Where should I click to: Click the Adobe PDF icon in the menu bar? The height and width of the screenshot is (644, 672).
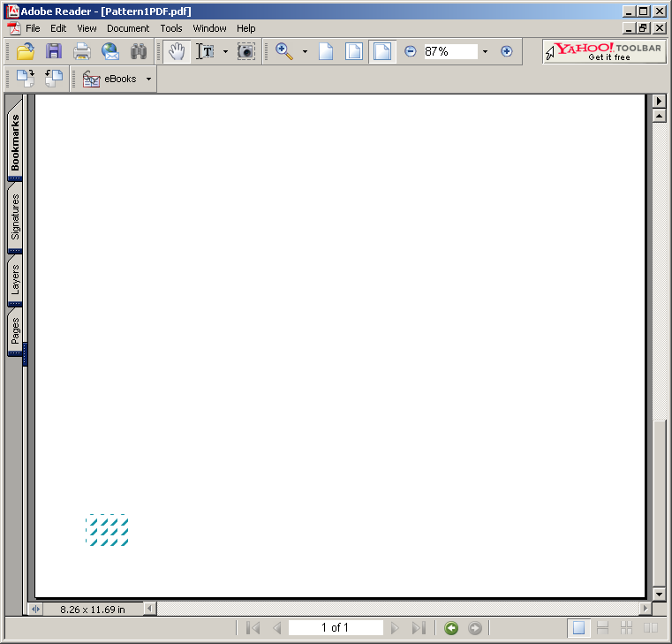(x=14, y=28)
